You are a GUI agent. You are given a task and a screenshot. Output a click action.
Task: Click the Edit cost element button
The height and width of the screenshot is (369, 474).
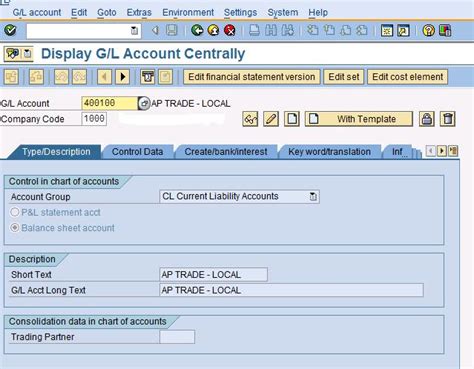(x=407, y=77)
